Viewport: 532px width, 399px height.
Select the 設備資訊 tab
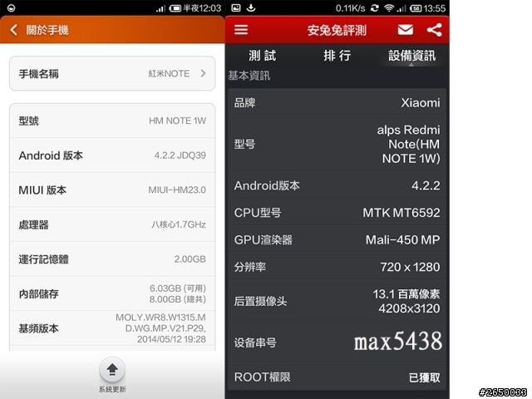[x=412, y=56]
